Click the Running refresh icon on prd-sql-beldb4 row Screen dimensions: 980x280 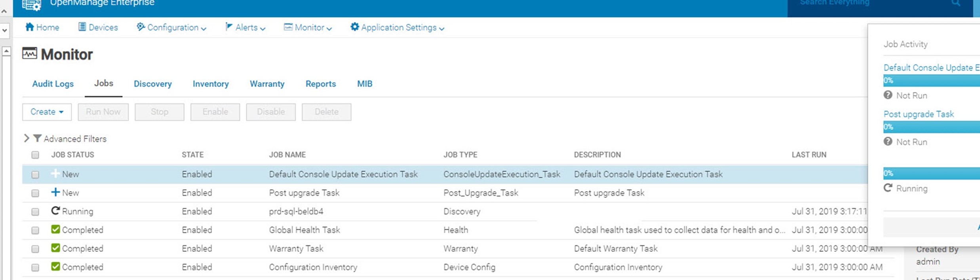[x=55, y=211]
